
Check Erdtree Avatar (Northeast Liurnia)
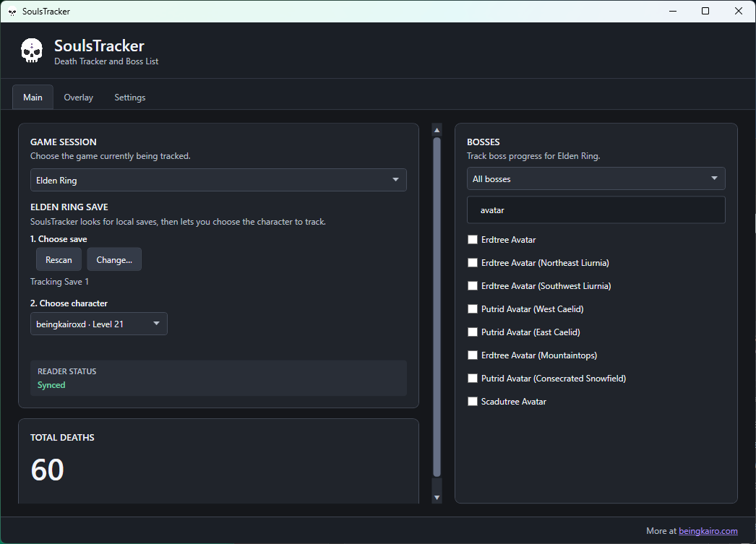click(473, 262)
